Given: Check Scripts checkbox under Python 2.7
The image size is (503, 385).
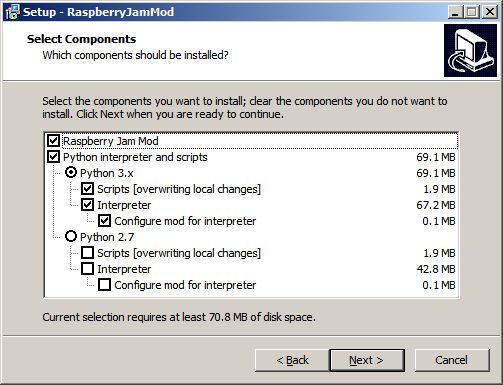Looking at the screenshot, I should (87, 253).
